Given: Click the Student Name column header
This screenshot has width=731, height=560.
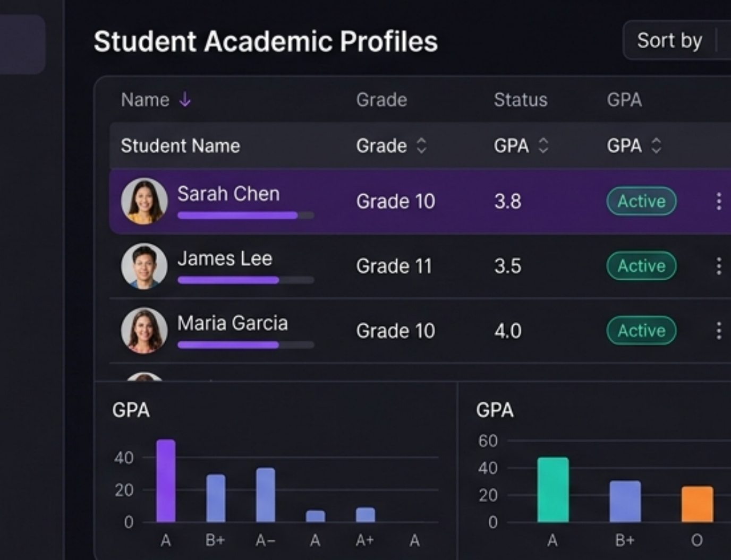Looking at the screenshot, I should coord(181,145).
